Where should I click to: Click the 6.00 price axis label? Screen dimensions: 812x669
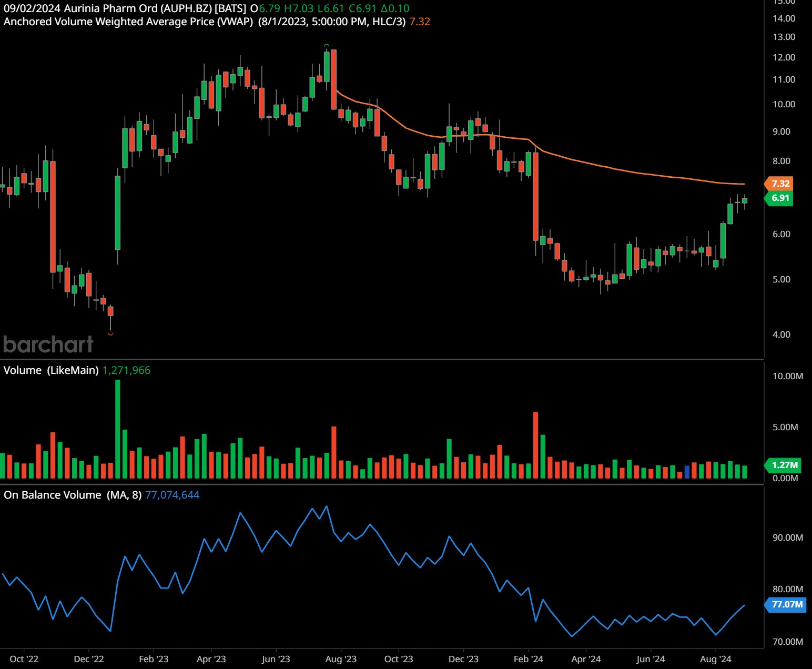pos(781,234)
